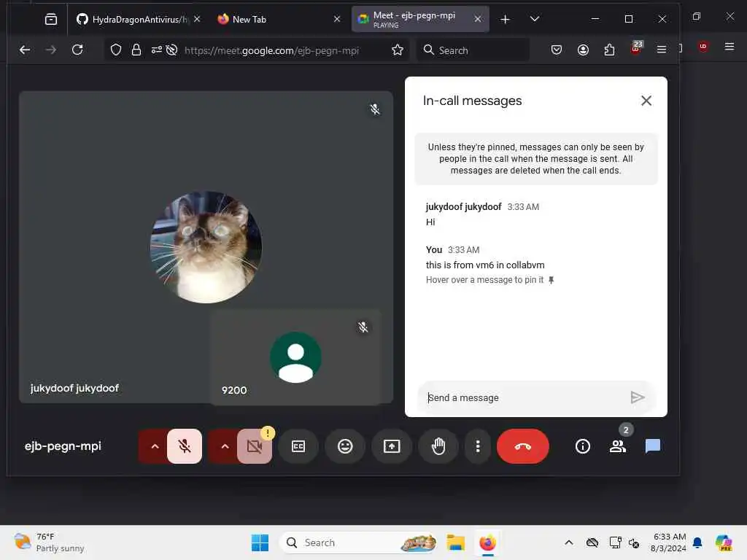The width and height of the screenshot is (747, 560).
Task: Bookmark this page with the star icon
Action: coord(398,50)
